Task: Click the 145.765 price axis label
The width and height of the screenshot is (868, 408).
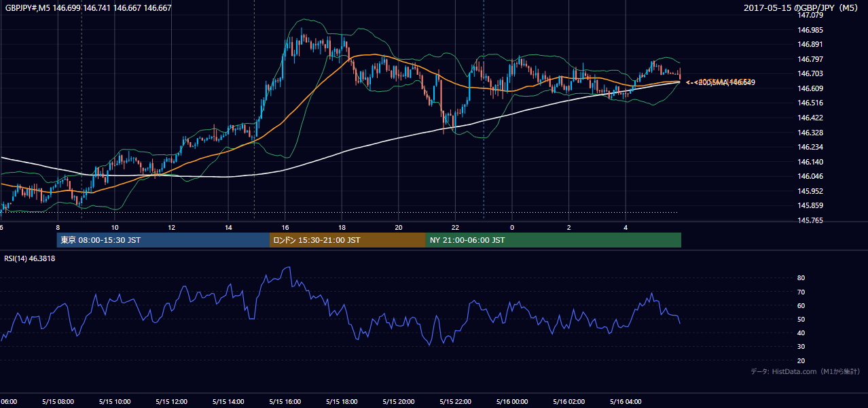Action: point(810,220)
